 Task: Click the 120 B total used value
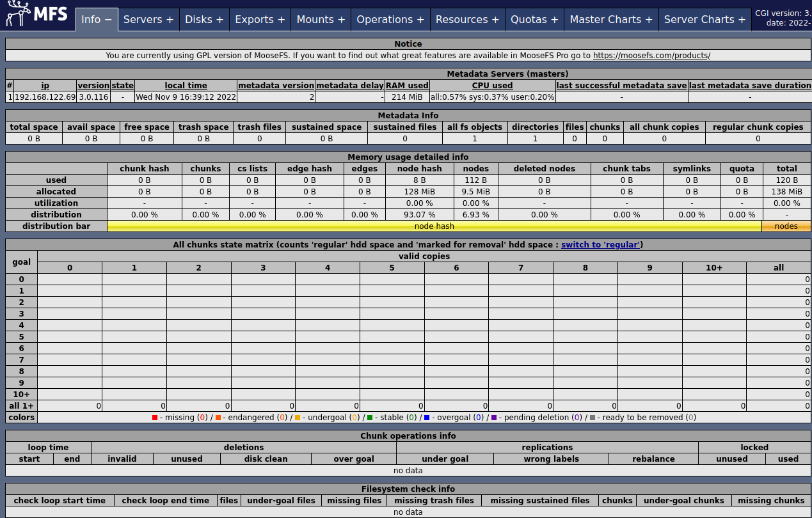(787, 180)
